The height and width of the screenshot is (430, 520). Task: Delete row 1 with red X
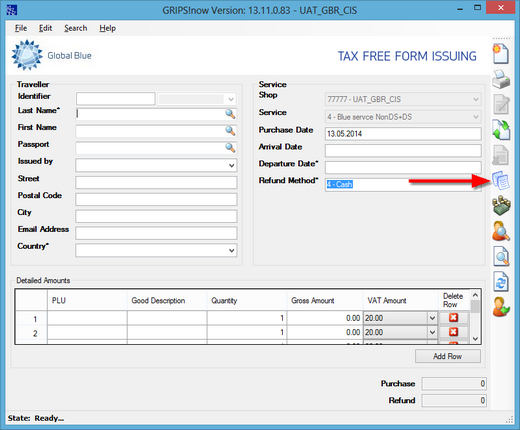pos(453,318)
